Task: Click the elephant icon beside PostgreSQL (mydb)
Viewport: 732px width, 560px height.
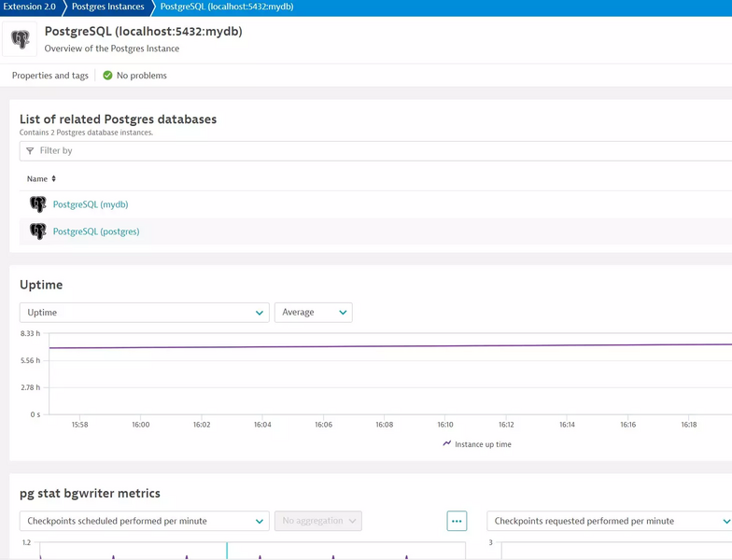Action: tap(38, 204)
